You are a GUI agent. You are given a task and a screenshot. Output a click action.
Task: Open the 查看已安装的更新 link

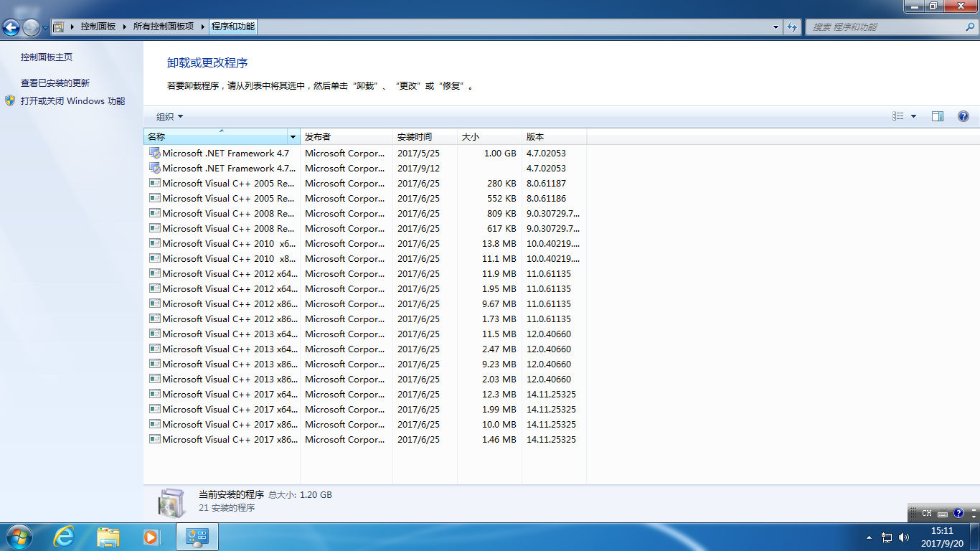[55, 83]
